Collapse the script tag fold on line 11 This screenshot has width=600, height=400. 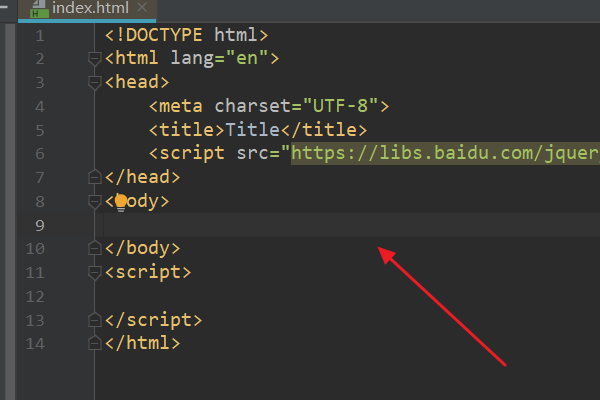pos(94,273)
